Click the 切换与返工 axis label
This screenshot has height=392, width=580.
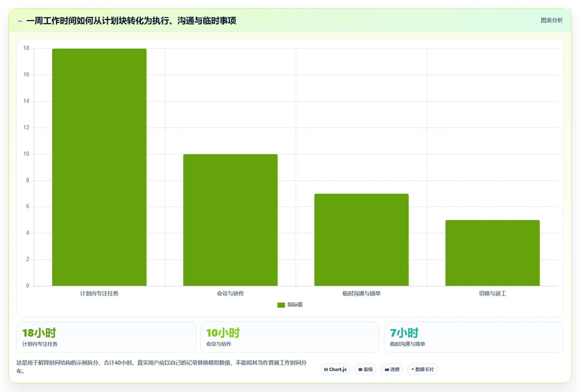(492, 293)
